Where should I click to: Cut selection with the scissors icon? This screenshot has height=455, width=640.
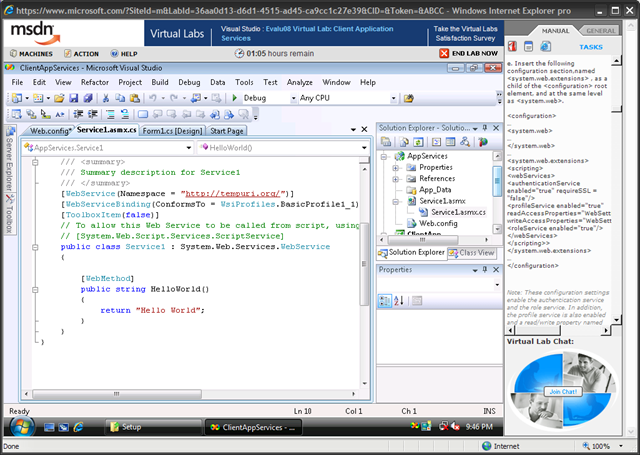(106, 98)
